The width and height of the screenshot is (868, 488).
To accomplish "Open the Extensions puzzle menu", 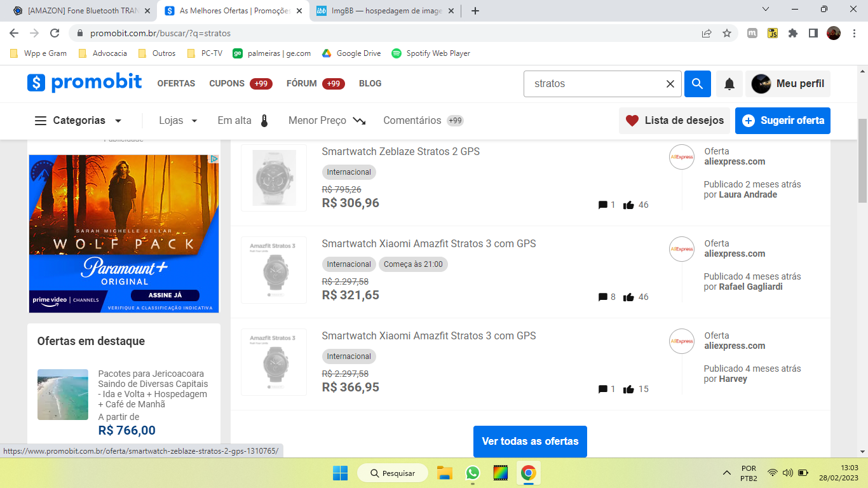I will point(793,33).
